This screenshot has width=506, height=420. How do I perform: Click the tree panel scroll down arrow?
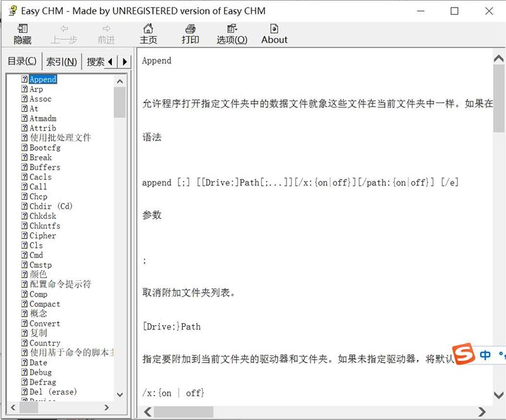click(x=120, y=395)
